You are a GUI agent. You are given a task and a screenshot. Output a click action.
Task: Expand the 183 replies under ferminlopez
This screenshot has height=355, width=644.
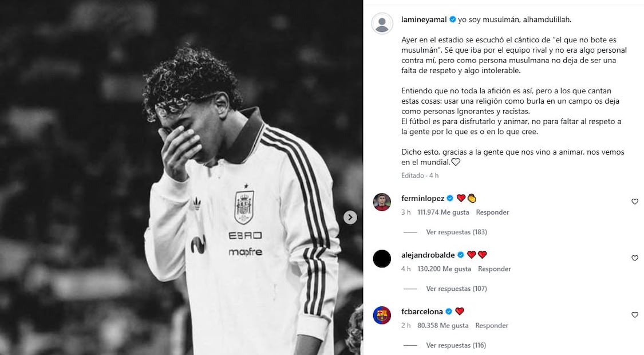pos(456,232)
